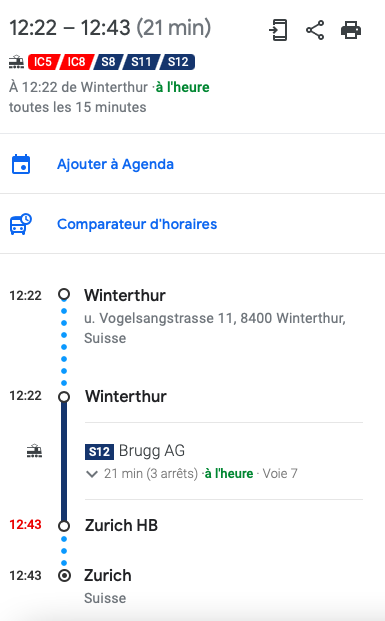Print the itinerary with printer icon

pos(351,30)
